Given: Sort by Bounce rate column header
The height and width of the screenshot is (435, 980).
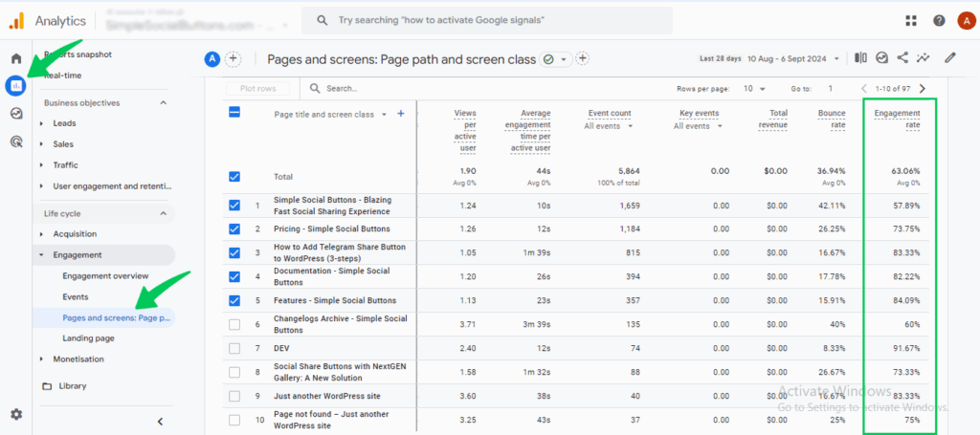Looking at the screenshot, I should (x=832, y=119).
